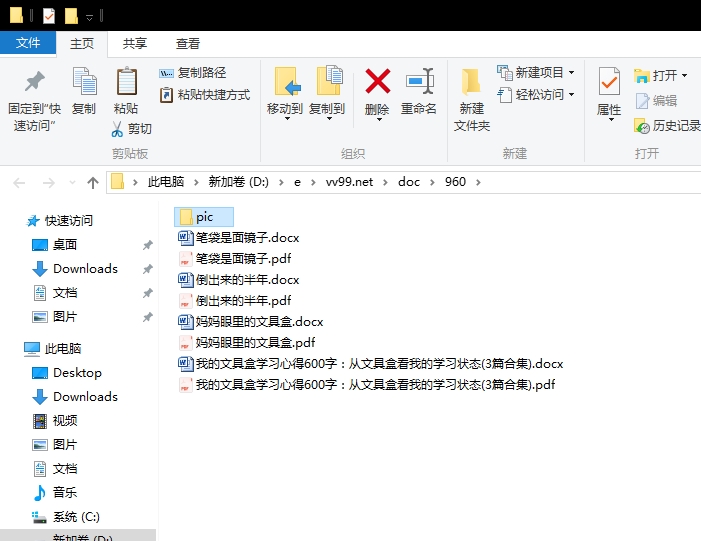Click Copy path (复制路径)
The width and height of the screenshot is (701, 541).
193,73
